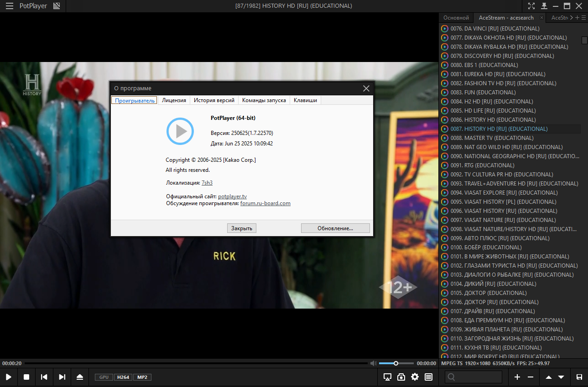This screenshot has height=387, width=588.
Task: Adjust the volume slider
Action: pos(396,363)
